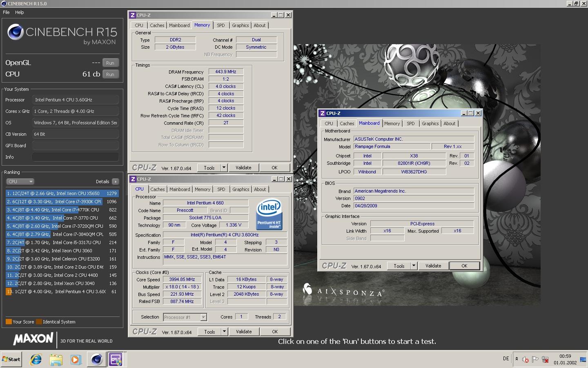The height and width of the screenshot is (368, 588).
Task: Click OK in Mainboard CPU-Z window
Action: [464, 266]
